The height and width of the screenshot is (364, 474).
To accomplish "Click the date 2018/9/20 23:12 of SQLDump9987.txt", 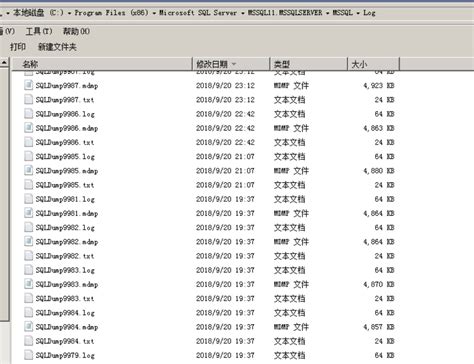I will [225, 100].
